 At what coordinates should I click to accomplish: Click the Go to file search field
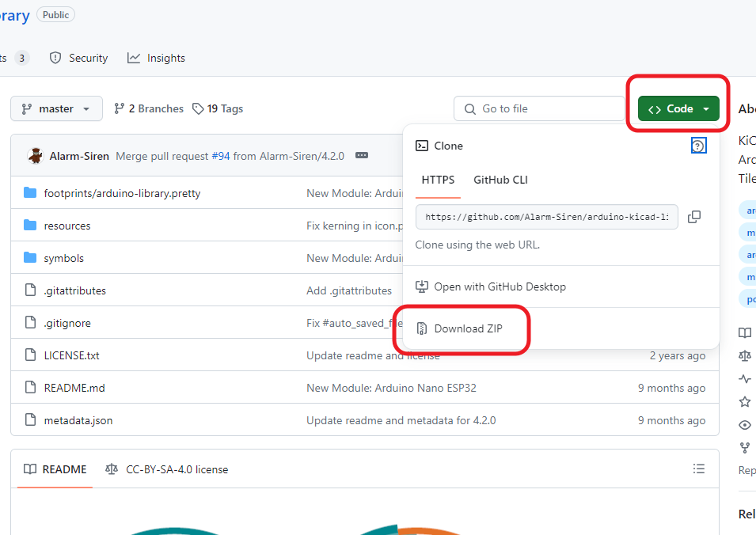[539, 109]
